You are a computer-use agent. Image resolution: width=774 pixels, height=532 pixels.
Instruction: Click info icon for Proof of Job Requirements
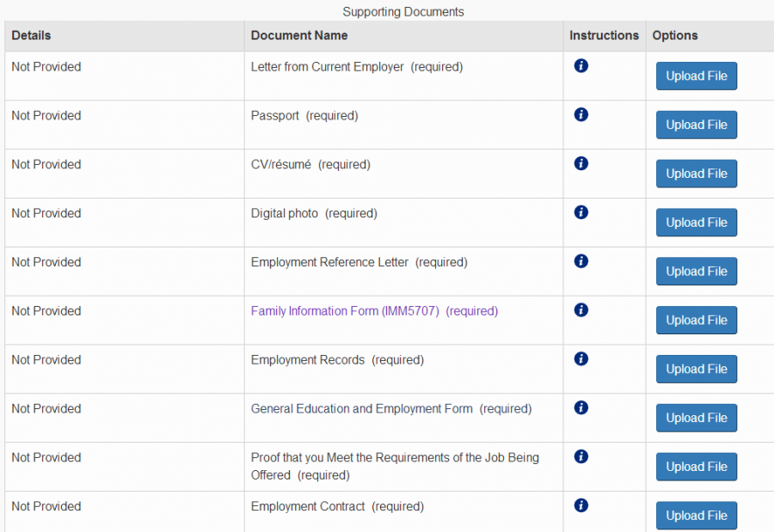580,456
